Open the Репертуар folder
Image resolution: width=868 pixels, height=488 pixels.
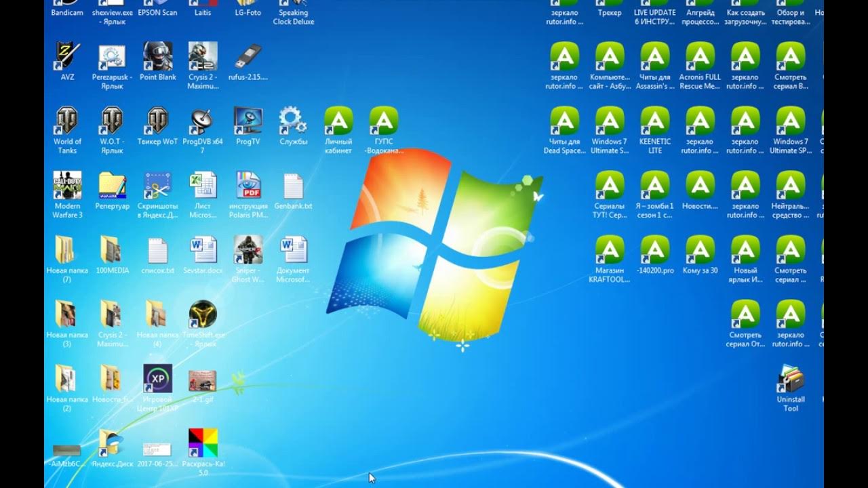(x=112, y=185)
